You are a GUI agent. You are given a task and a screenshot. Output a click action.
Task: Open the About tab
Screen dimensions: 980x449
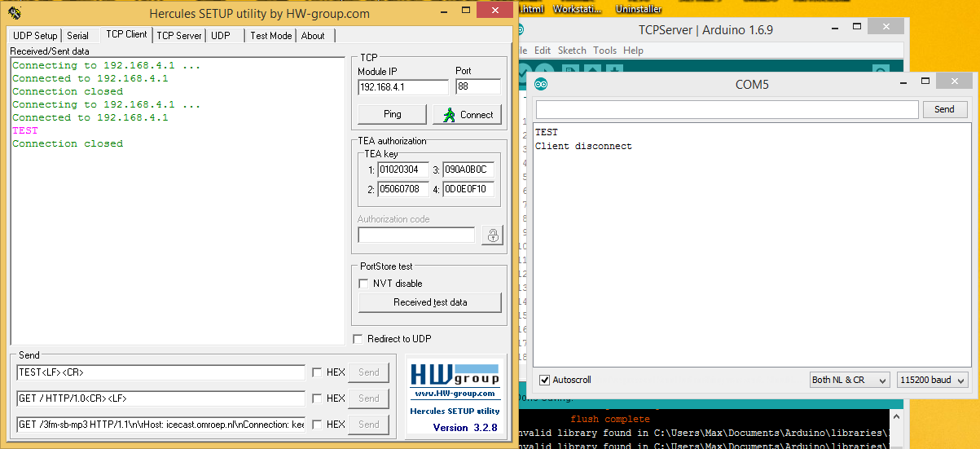(x=313, y=36)
